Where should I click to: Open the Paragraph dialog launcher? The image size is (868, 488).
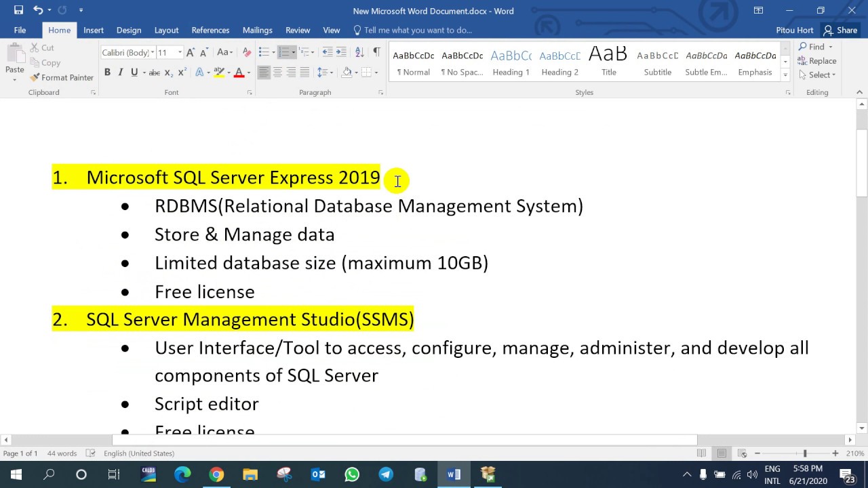tap(380, 92)
